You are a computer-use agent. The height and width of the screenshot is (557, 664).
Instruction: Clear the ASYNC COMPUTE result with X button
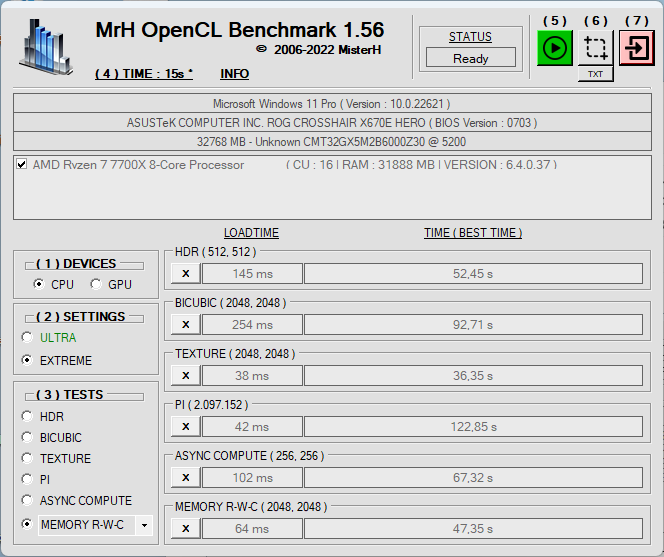185,478
